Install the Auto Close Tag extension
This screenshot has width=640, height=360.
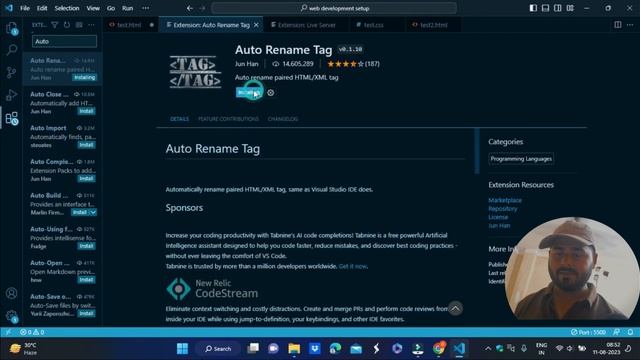coord(87,111)
